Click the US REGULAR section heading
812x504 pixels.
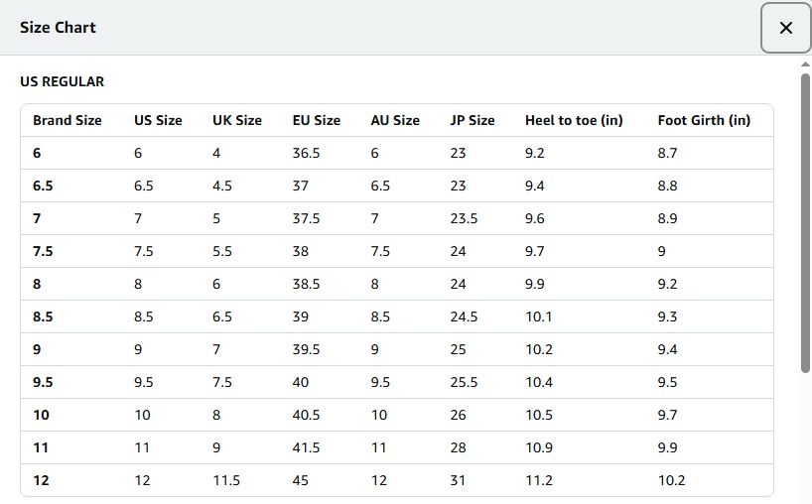[62, 81]
